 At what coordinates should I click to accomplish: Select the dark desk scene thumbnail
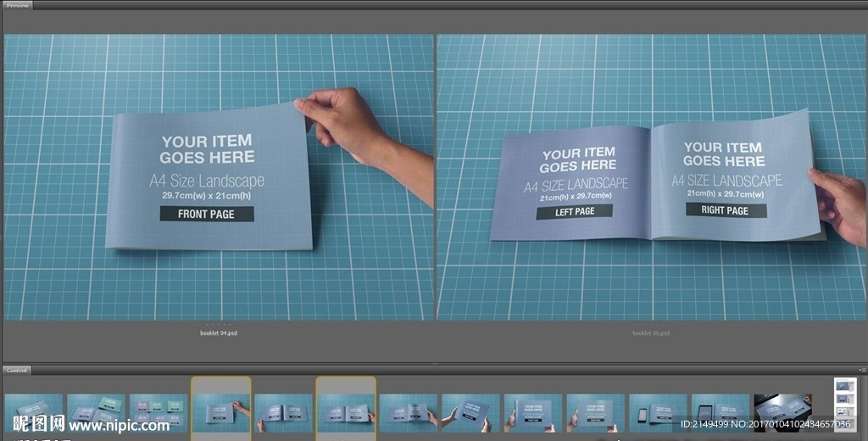tap(782, 413)
